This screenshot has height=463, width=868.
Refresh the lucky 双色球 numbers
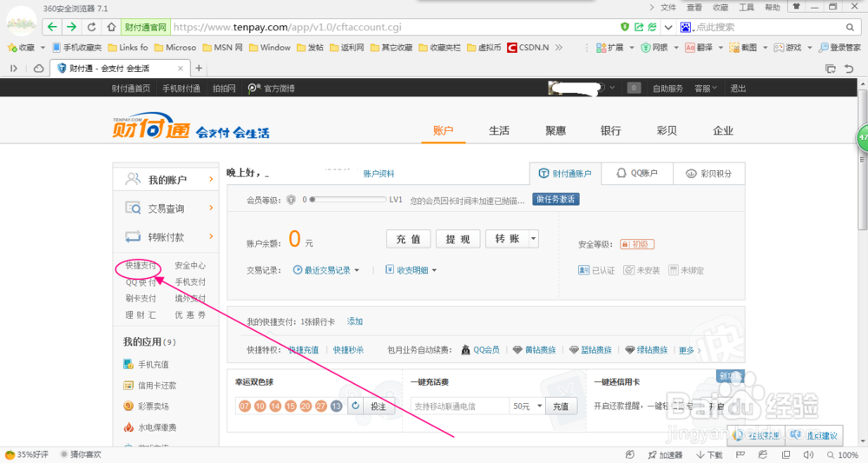(x=355, y=406)
